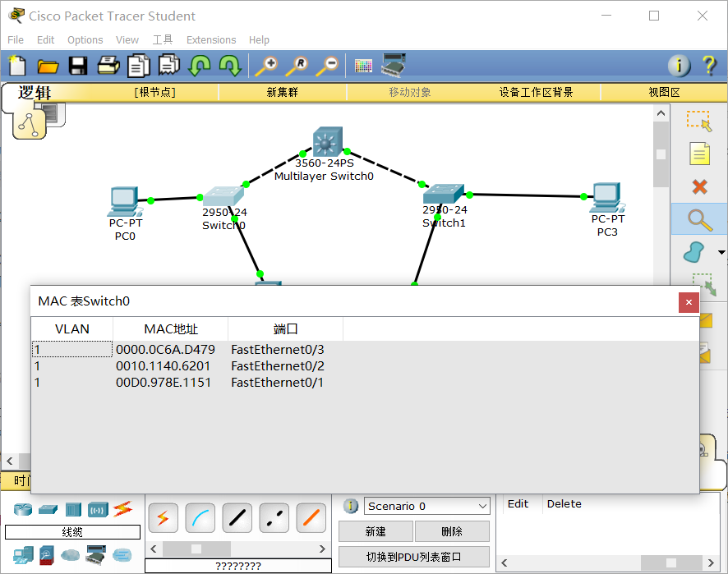
Task: Click the Undo green arrow icon
Action: (200, 66)
